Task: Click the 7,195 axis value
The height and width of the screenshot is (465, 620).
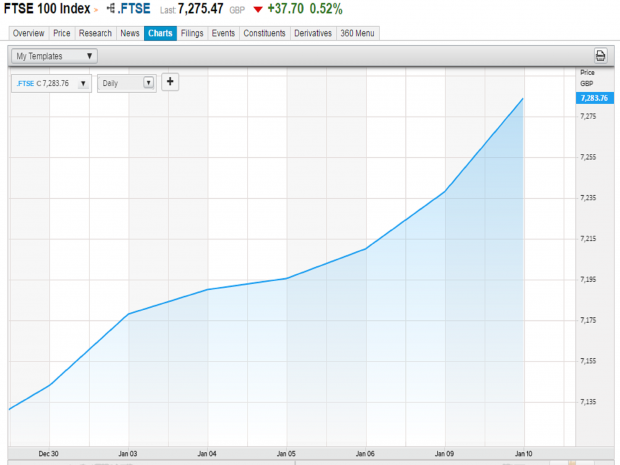Action: pos(588,280)
